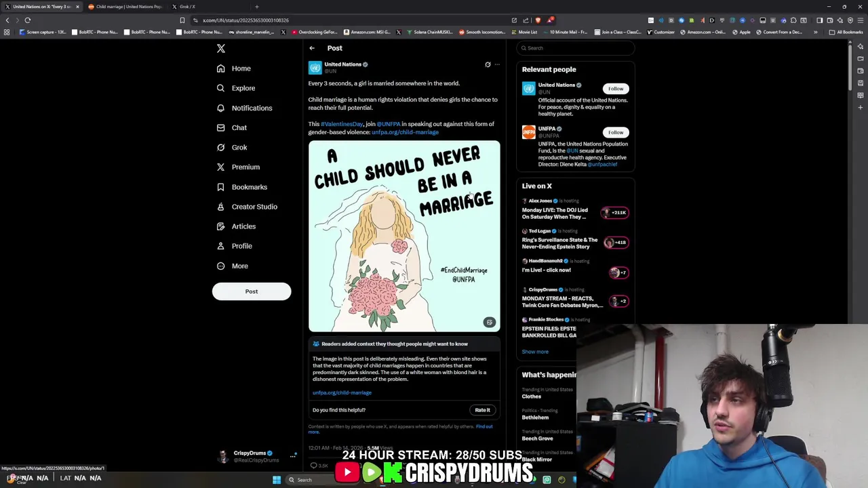Click Show more under Live on X
Image resolution: width=868 pixels, height=488 pixels.
click(535, 352)
